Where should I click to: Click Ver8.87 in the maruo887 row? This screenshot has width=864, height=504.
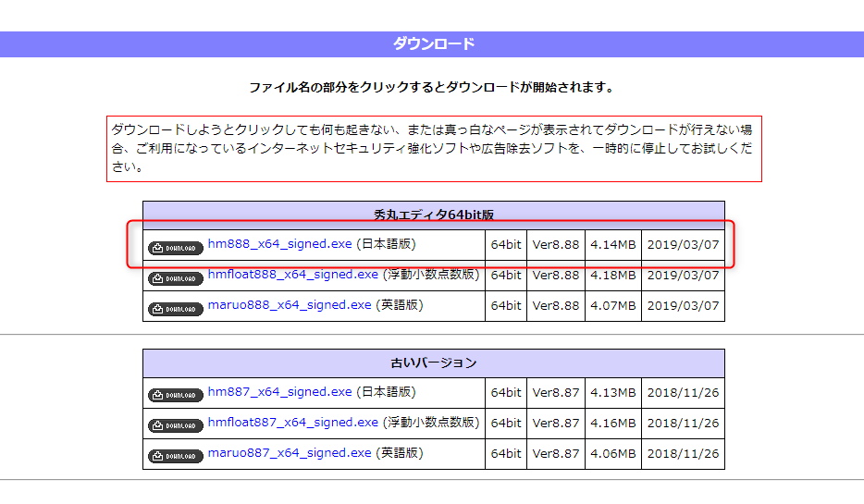555,454
